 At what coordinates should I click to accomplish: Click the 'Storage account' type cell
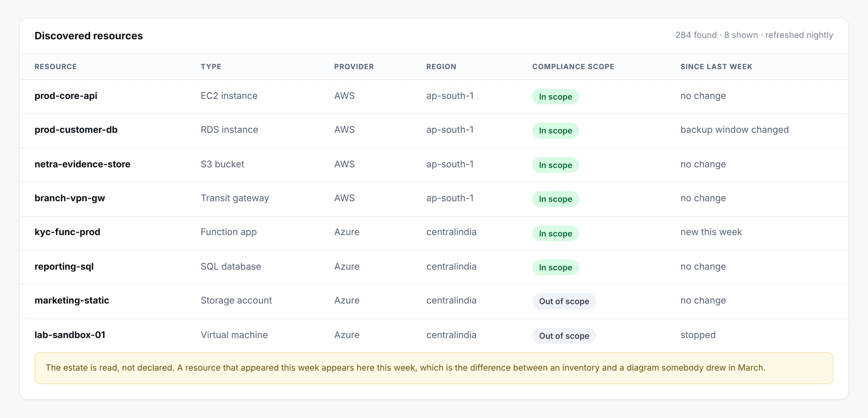(x=236, y=300)
